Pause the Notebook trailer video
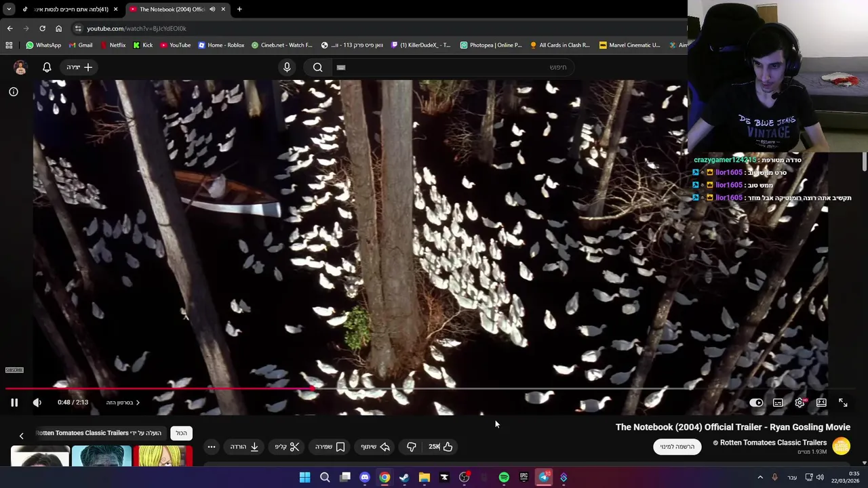Viewport: 868px width, 488px height. click(x=14, y=403)
